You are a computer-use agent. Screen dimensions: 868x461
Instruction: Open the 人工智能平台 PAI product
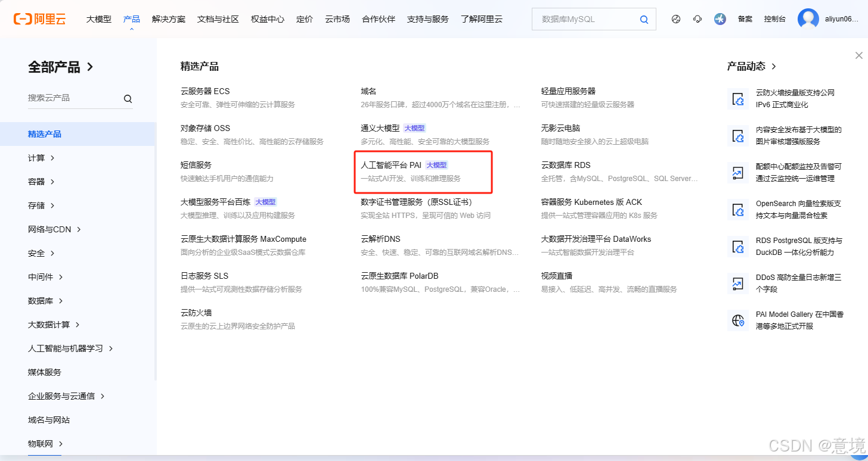(391, 165)
